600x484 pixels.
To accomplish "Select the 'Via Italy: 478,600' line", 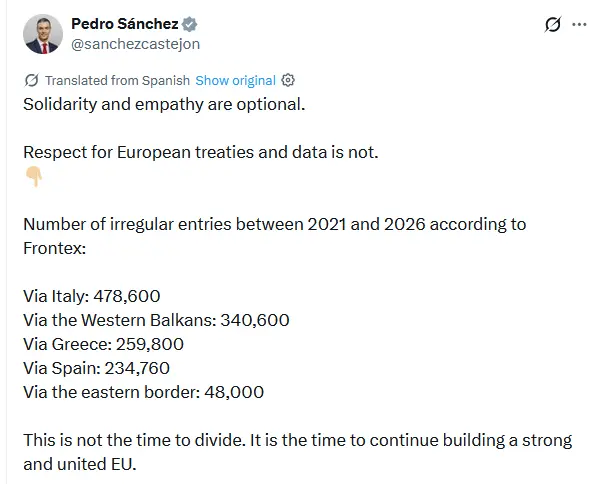I will [x=92, y=296].
